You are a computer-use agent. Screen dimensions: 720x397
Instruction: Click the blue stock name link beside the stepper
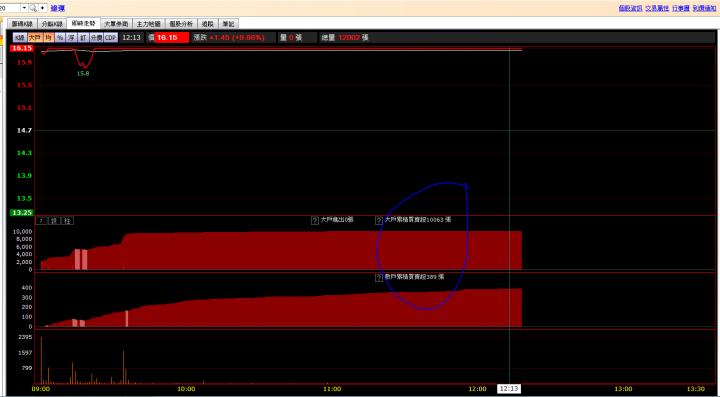point(57,8)
